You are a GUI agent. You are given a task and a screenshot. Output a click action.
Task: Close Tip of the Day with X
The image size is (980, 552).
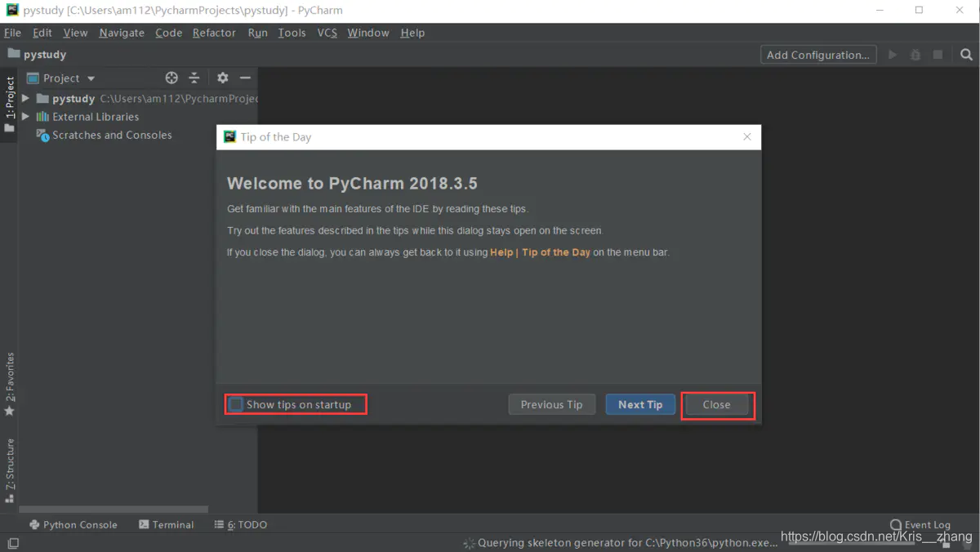[747, 136]
